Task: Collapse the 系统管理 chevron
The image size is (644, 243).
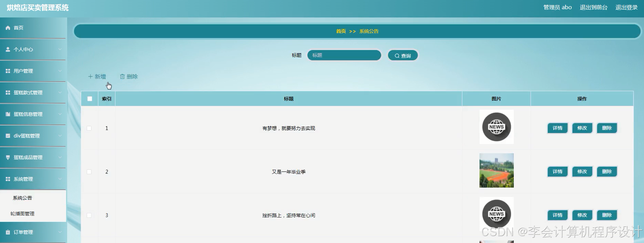Action: coord(60,179)
